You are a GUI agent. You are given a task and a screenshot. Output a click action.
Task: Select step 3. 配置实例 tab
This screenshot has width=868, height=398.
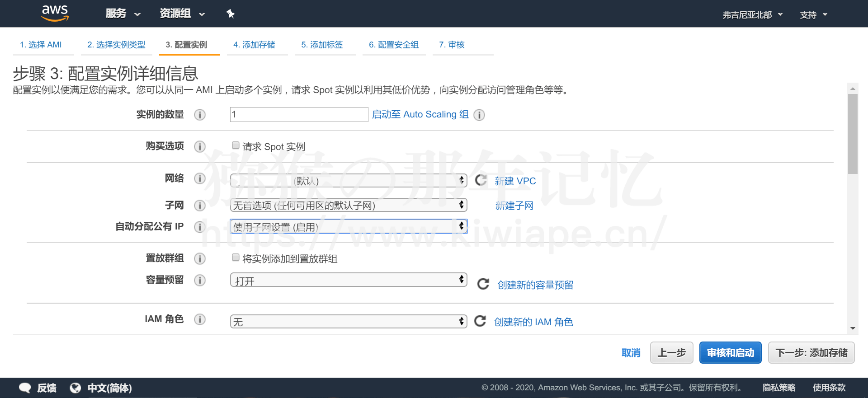(186, 45)
